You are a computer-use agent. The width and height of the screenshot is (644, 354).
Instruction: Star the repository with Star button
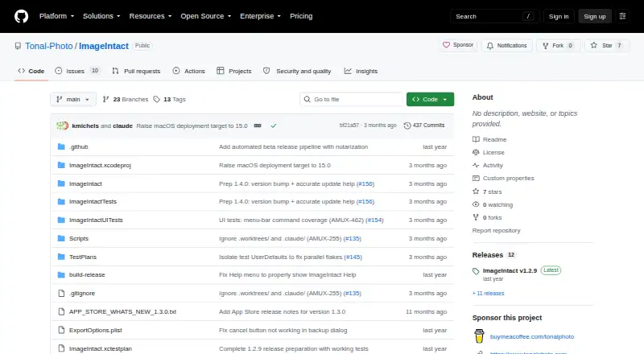[x=607, y=46]
